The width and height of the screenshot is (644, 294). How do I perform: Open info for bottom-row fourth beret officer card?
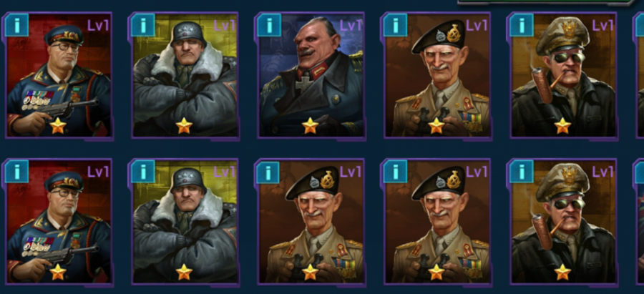395,171
